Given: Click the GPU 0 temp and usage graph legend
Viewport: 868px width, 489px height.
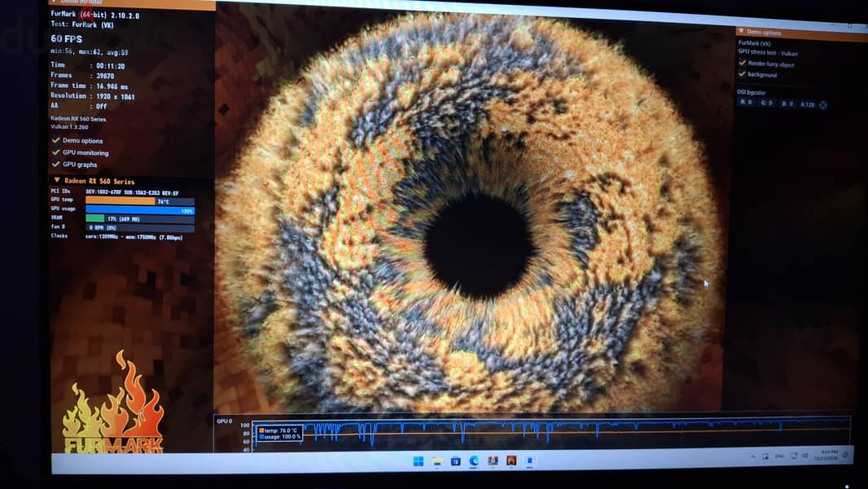Looking at the screenshot, I should (280, 433).
